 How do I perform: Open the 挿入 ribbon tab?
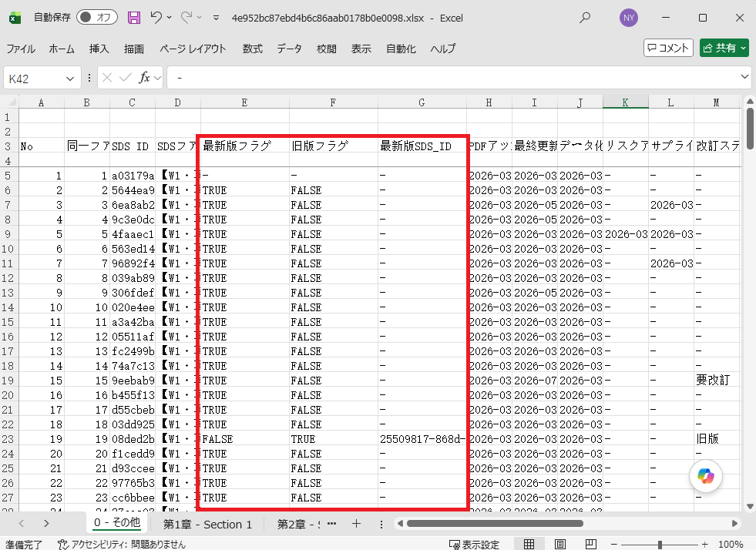99,49
